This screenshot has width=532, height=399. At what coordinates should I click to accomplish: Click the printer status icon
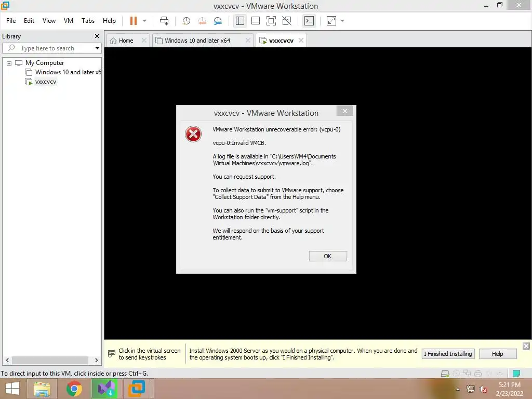point(478,374)
